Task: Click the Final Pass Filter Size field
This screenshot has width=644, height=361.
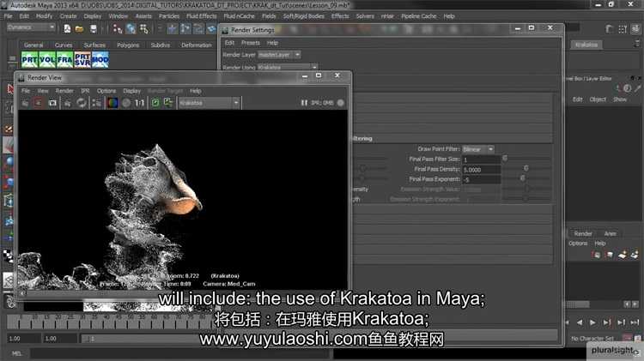Action: [482, 159]
